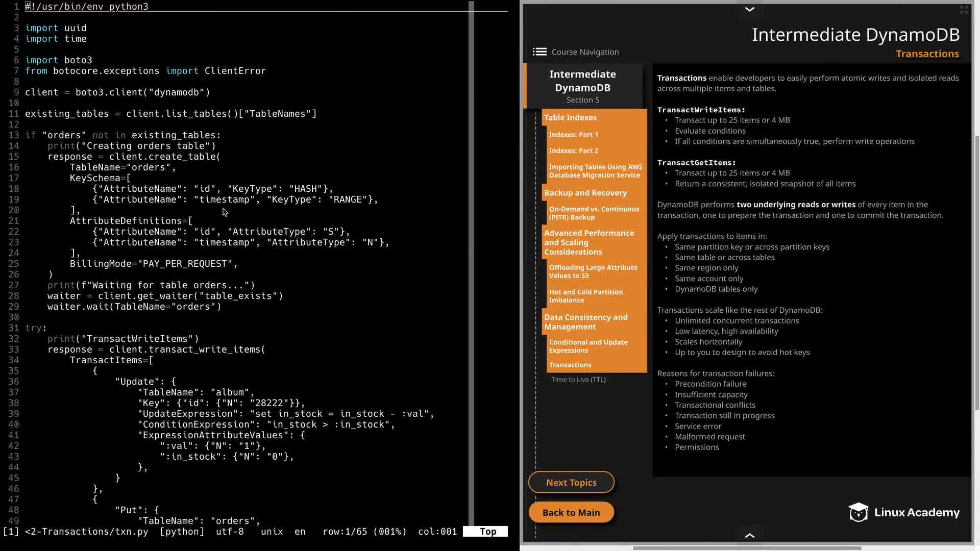980x551 pixels.
Task: Open Indexes: Part 2 lesson
Action: click(573, 151)
